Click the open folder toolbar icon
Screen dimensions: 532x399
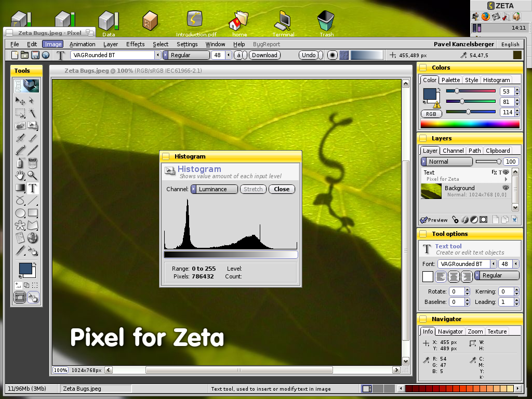pos(24,55)
